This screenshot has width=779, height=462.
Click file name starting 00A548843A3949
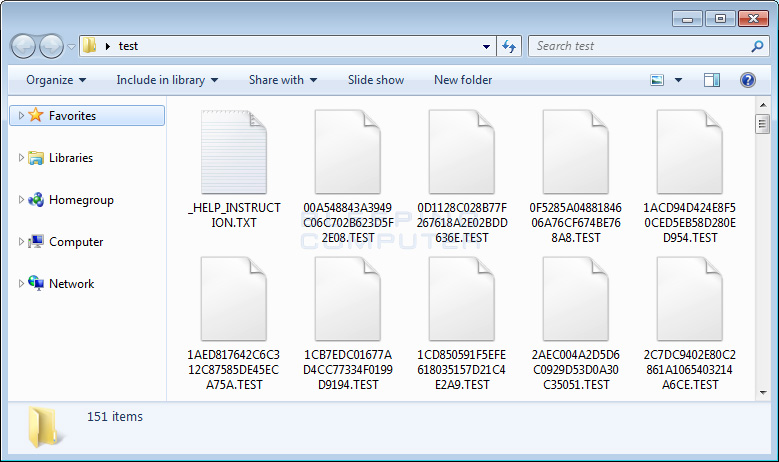[x=348, y=223]
